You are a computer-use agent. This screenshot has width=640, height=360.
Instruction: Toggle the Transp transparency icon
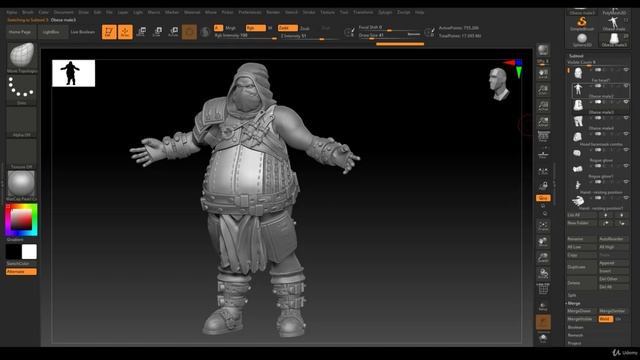543,306
